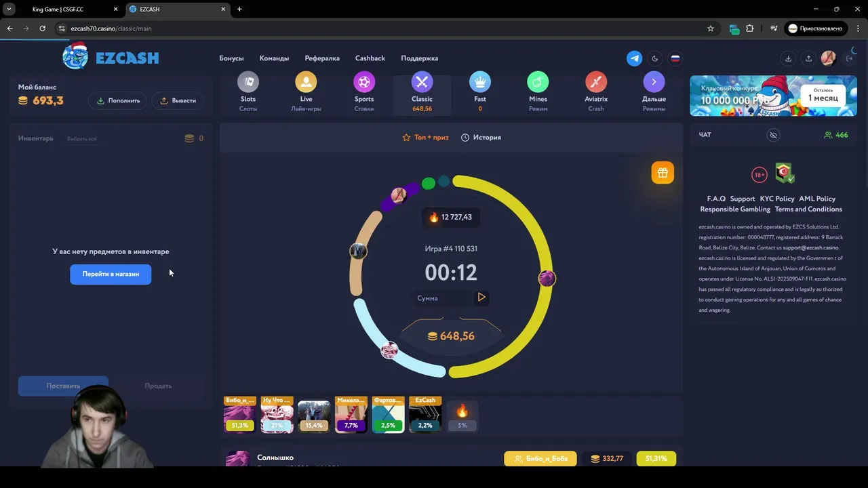Open the Responsible Gambling link
The image size is (868, 488).
pyautogui.click(x=735, y=209)
